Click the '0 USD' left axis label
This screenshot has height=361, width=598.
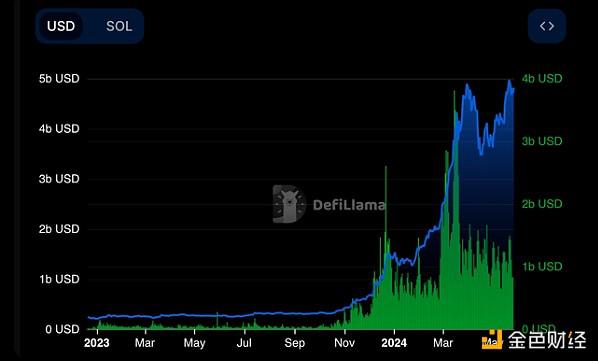tap(62, 329)
